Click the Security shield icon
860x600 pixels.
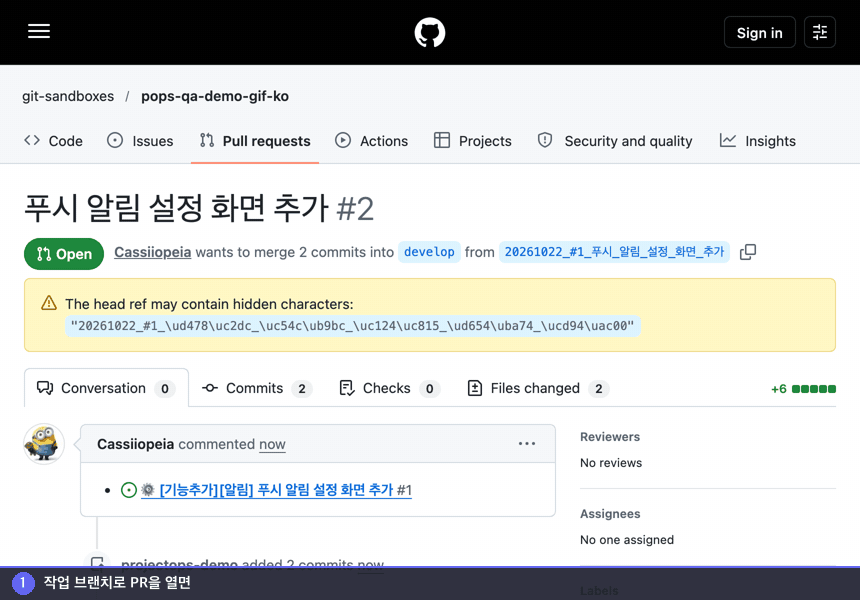(545, 140)
